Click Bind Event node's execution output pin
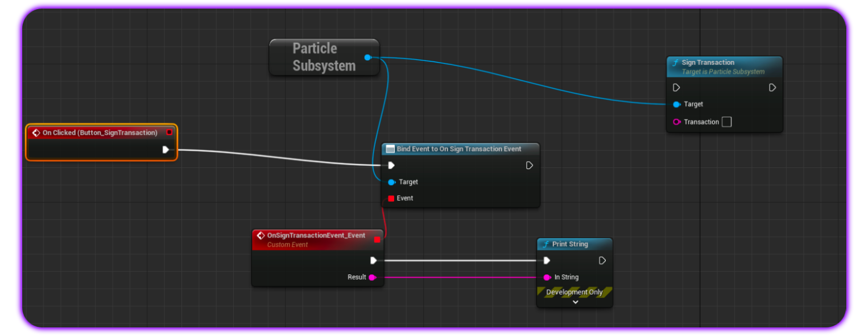 529,165
